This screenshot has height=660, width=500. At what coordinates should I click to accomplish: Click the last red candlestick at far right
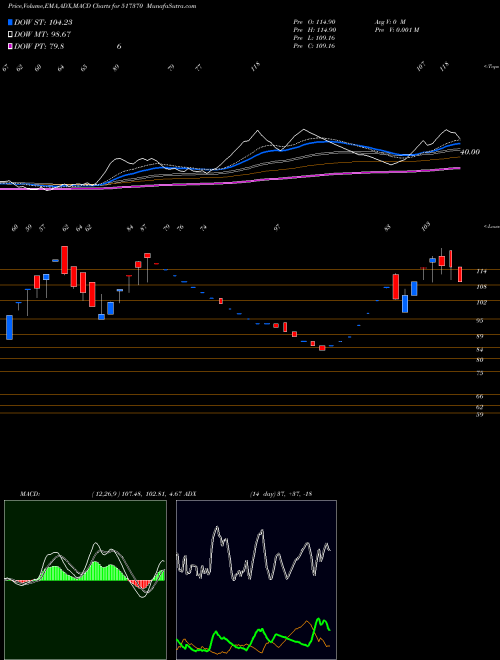tap(460, 274)
